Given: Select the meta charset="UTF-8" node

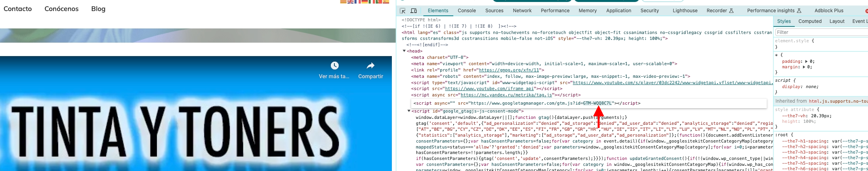Looking at the screenshot, I should click(440, 57).
